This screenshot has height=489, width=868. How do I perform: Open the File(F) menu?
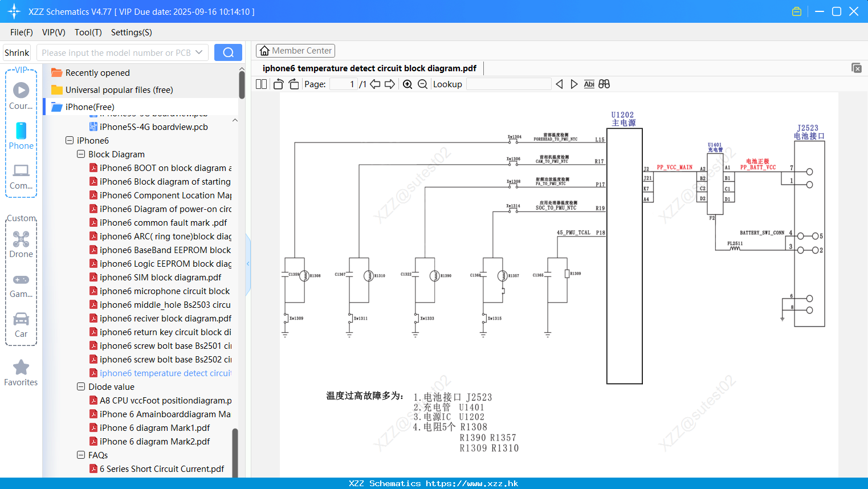(x=22, y=32)
